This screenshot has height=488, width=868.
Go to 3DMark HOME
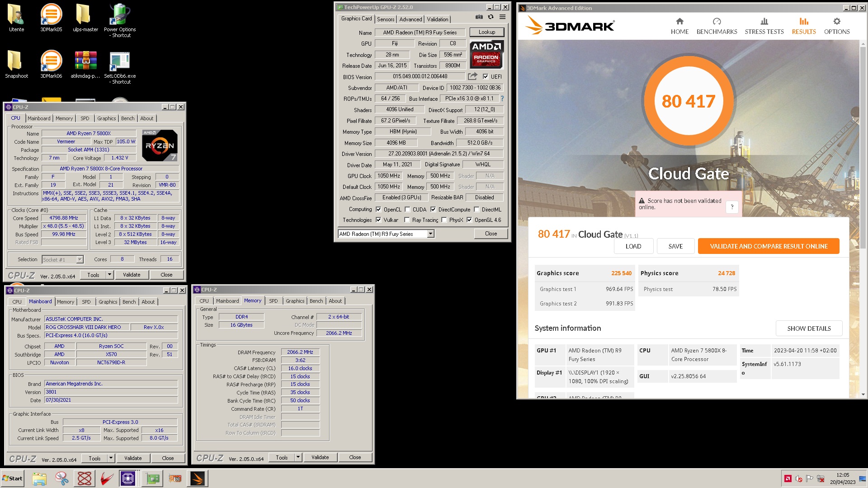(x=679, y=26)
